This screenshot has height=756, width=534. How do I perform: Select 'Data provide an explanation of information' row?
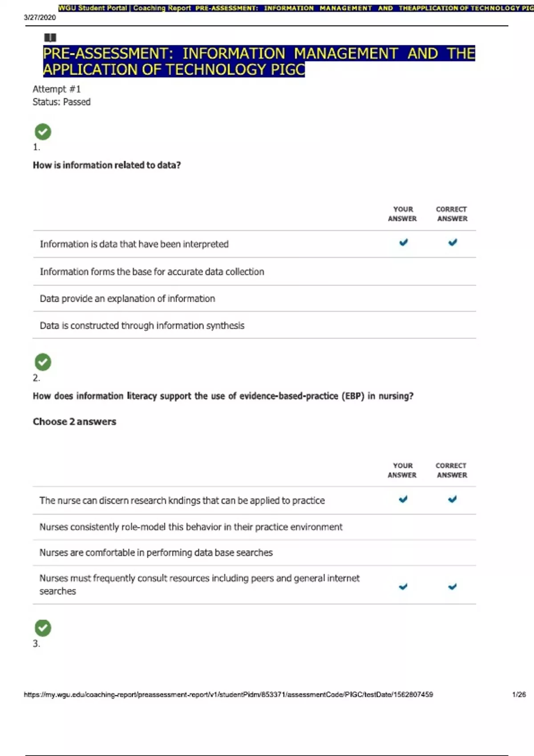255,298
